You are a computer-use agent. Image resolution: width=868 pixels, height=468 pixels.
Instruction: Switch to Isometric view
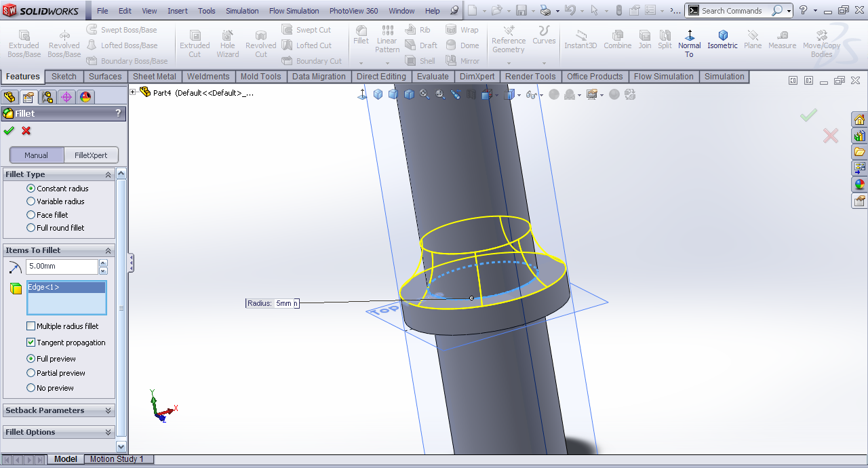click(722, 39)
